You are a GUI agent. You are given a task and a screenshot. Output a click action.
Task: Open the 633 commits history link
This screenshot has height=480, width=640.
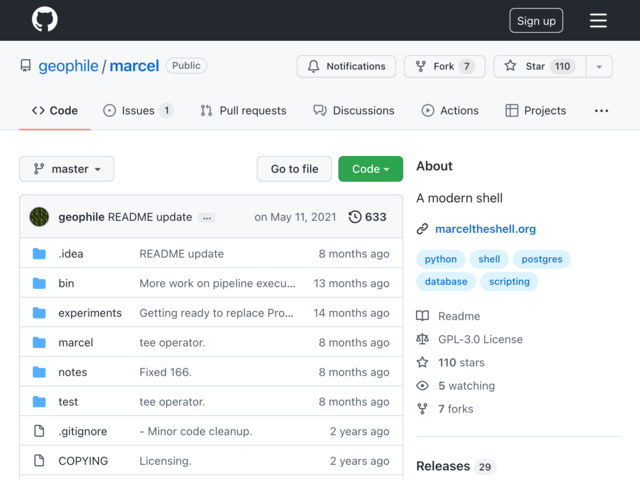point(367,217)
